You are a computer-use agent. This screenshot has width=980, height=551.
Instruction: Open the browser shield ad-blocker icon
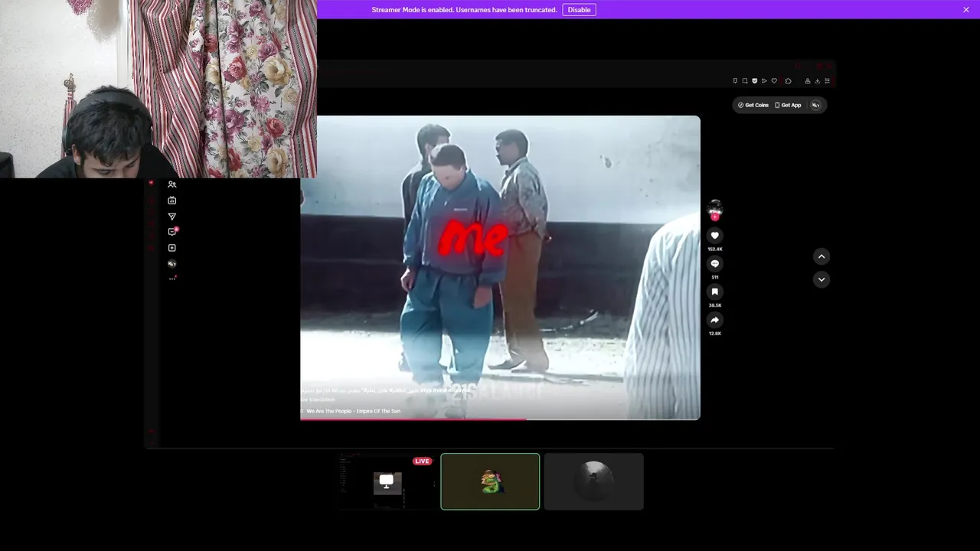coord(754,80)
